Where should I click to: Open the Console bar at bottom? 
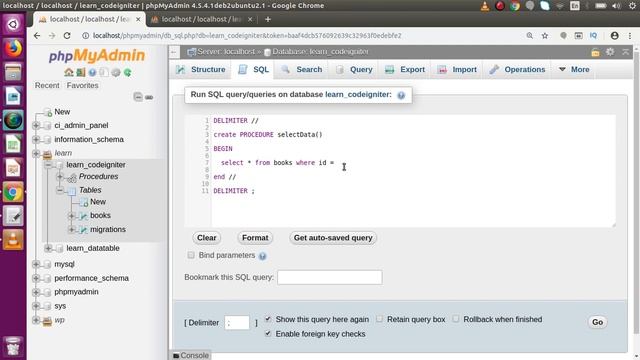(190, 356)
